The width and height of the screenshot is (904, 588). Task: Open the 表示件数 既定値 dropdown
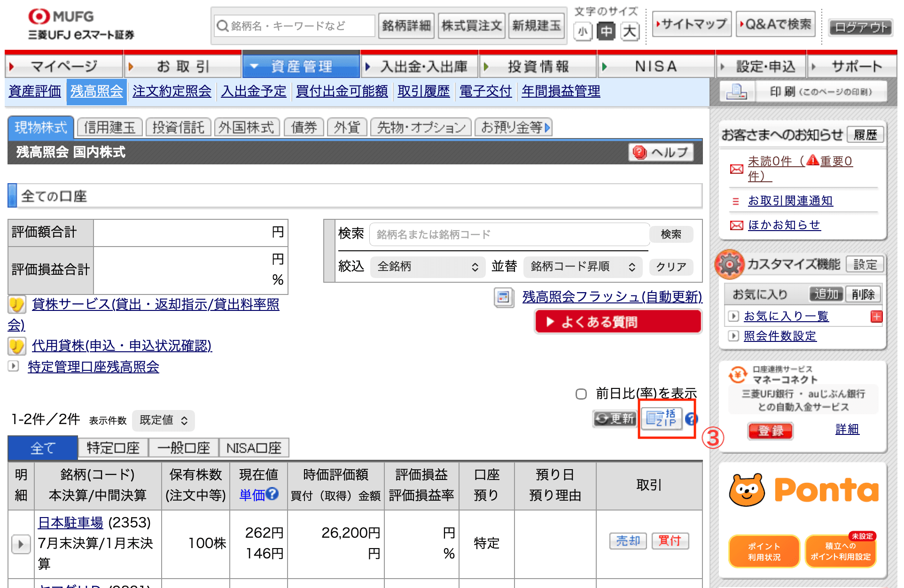tap(163, 420)
